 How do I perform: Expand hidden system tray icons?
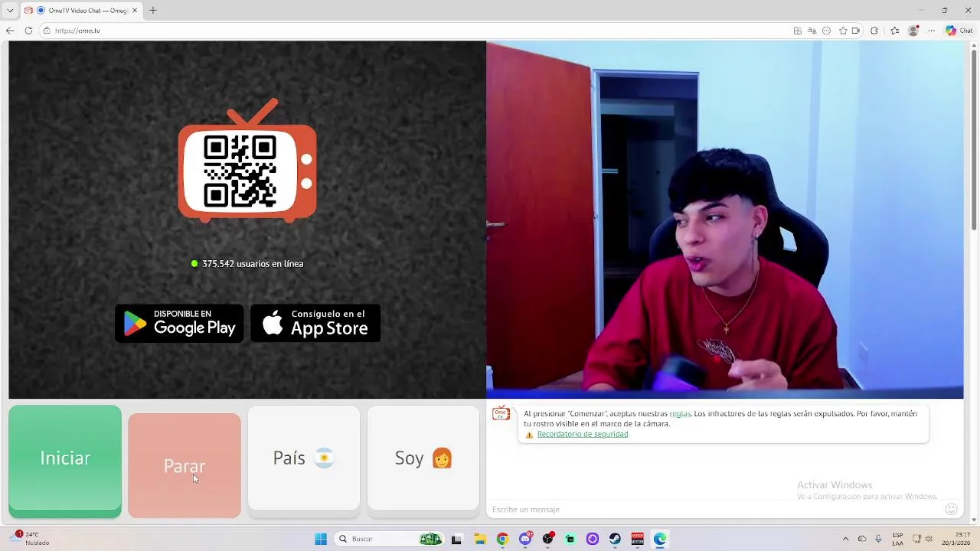tap(845, 539)
